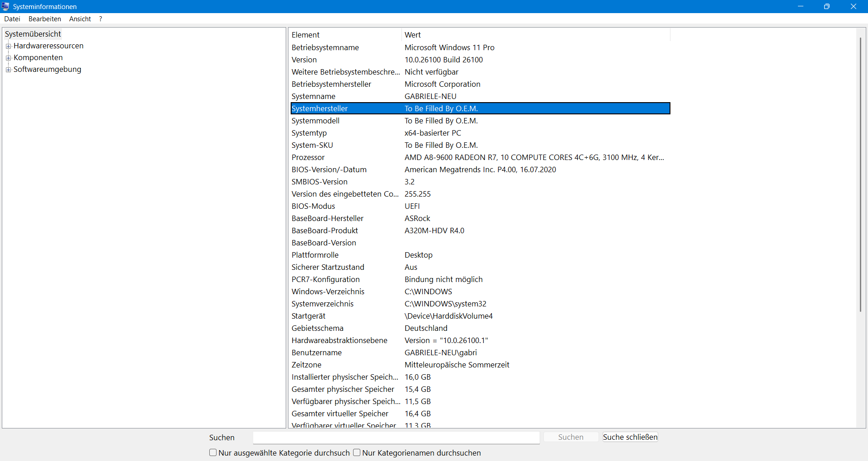
Task: Enable Nur Kategorienamen durchsuchen checkbox
Action: click(x=357, y=452)
